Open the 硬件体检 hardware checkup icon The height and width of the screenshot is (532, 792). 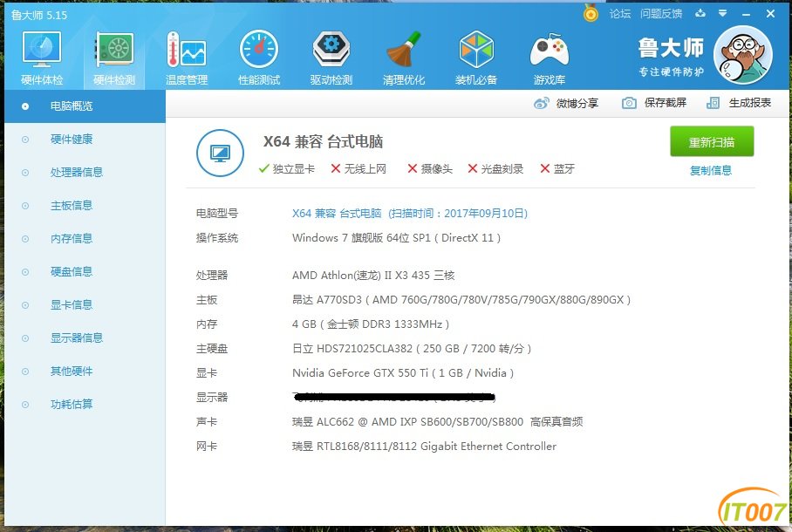(x=42, y=58)
